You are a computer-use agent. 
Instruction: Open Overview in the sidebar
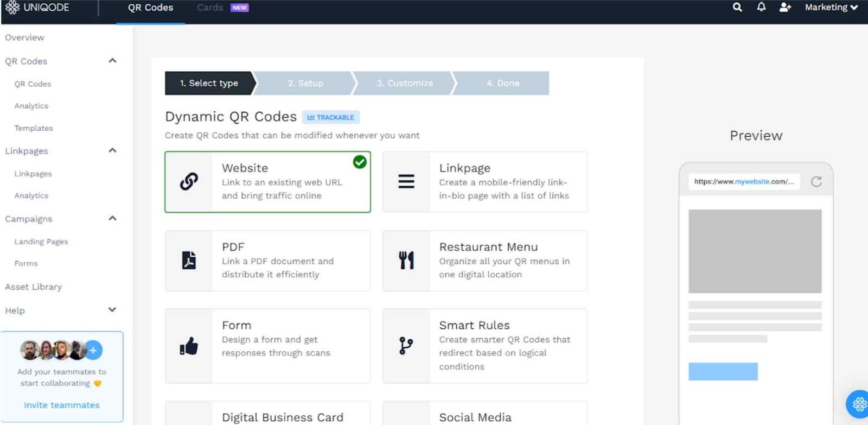click(x=25, y=37)
